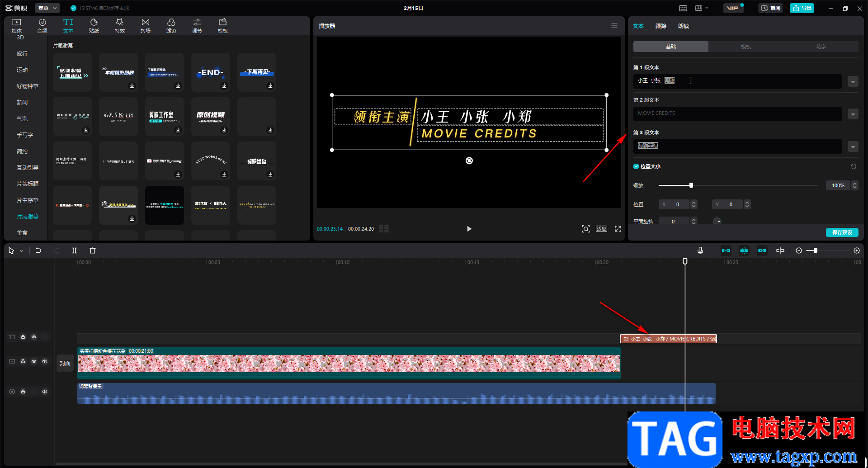Viewport: 868px width, 468px height.
Task: Open the 菜单 dropdown in title bar
Action: click(47, 8)
